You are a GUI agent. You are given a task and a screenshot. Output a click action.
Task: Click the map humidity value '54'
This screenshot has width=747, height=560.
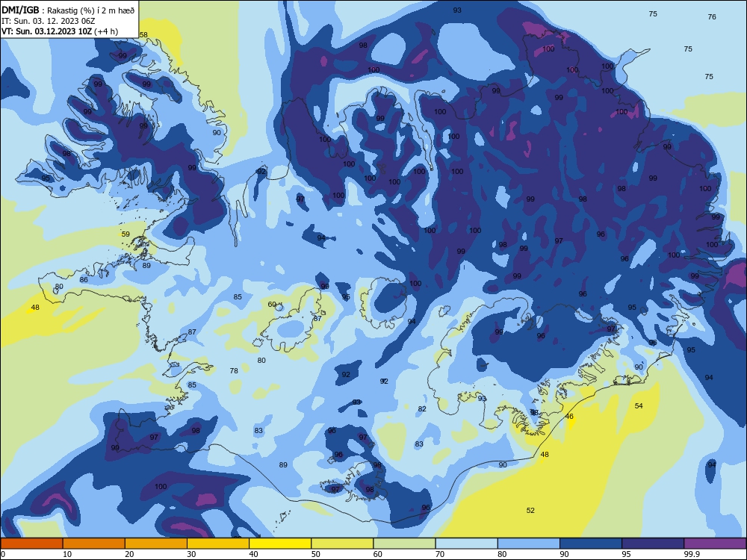639,405
